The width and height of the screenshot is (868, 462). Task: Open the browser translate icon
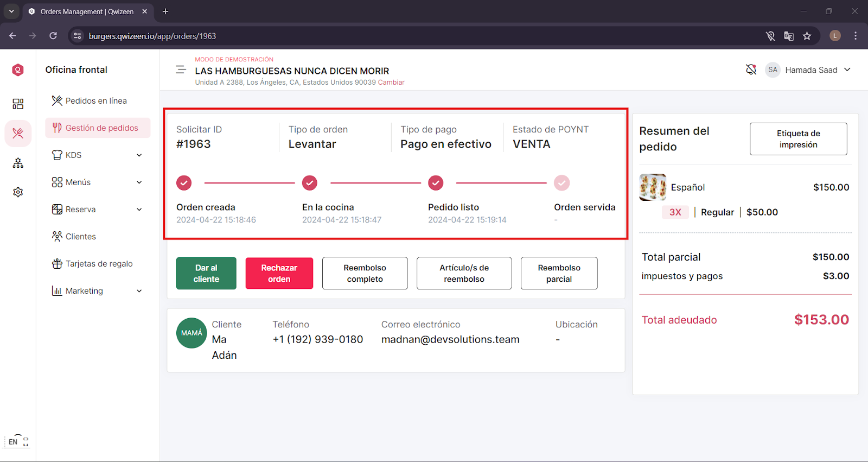pos(789,36)
